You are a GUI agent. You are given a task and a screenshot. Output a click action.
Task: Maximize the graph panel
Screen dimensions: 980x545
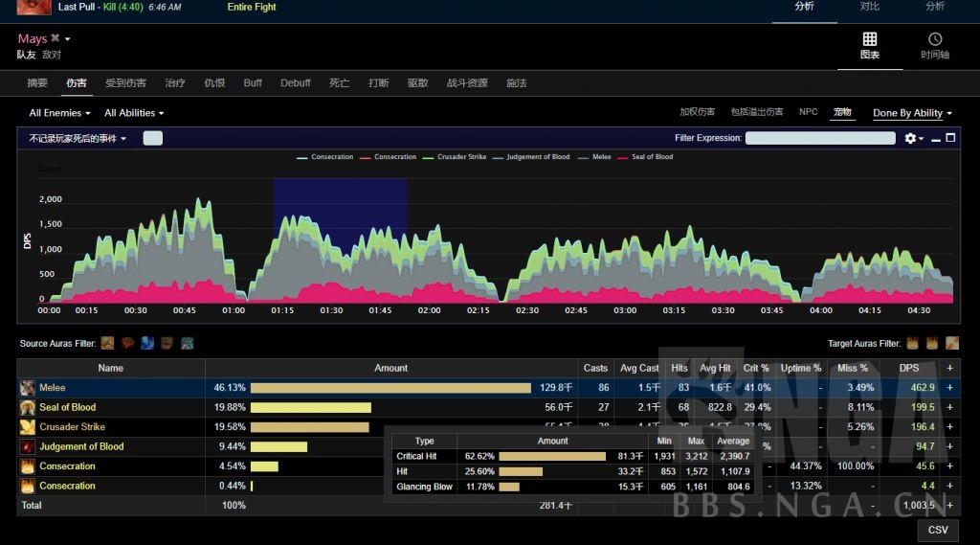pos(950,138)
